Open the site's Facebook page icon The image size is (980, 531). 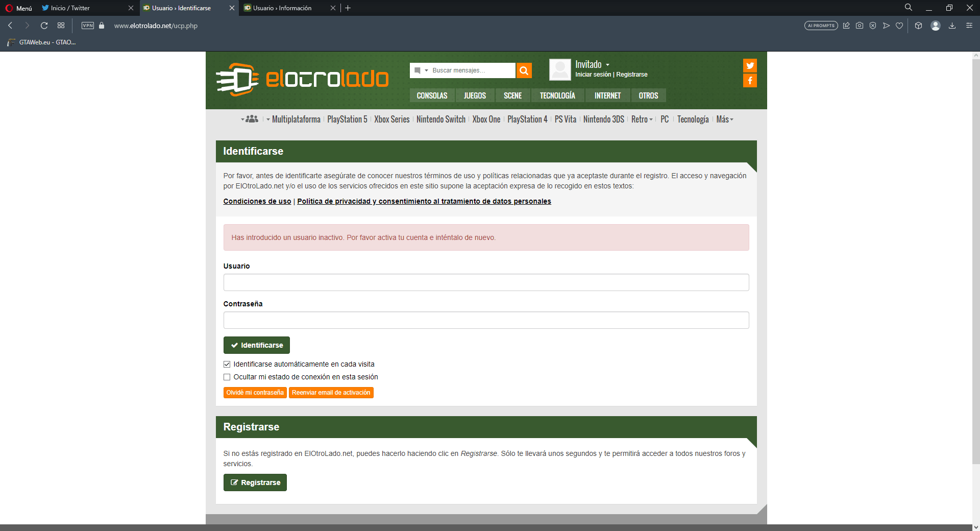click(750, 81)
